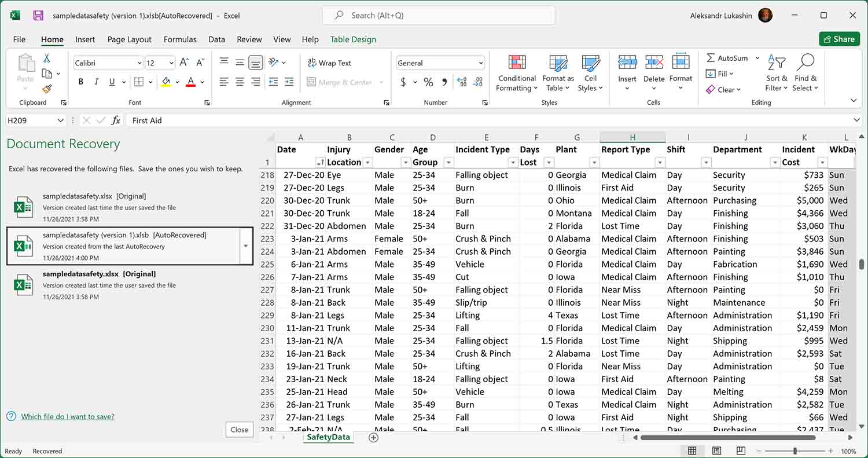Viewport: 868px width, 458px height.
Task: Toggle Bold formatting
Action: click(x=81, y=82)
